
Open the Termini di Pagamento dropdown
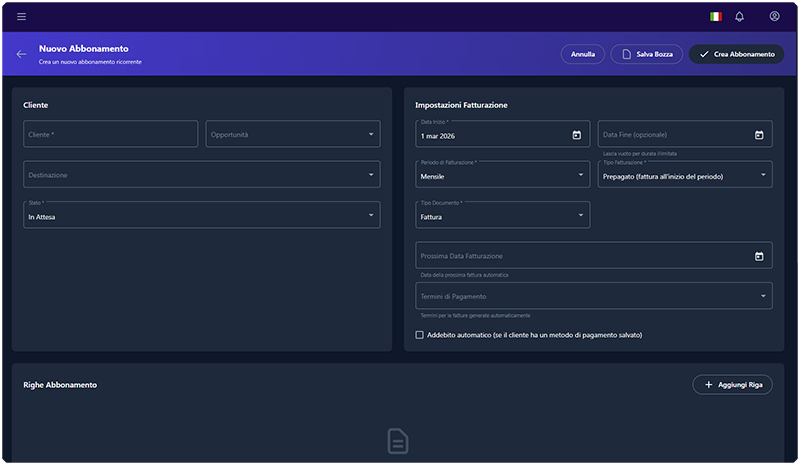click(593, 296)
